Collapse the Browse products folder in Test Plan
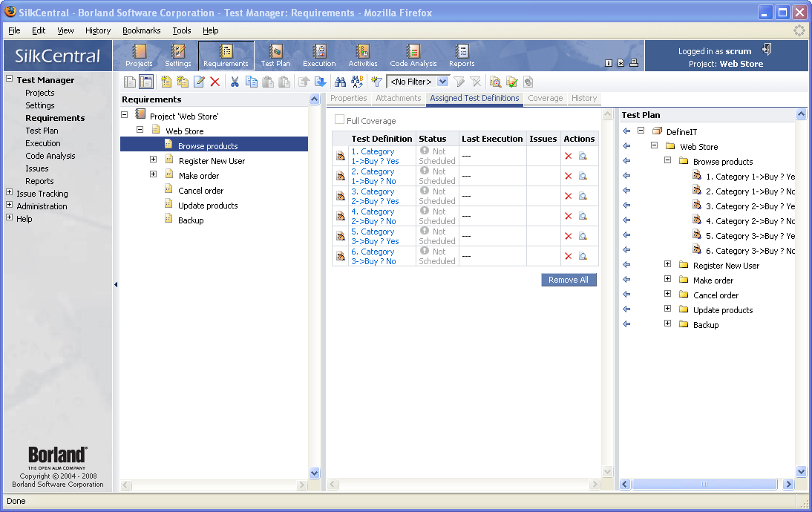The height and width of the screenshot is (512, 812). point(667,160)
